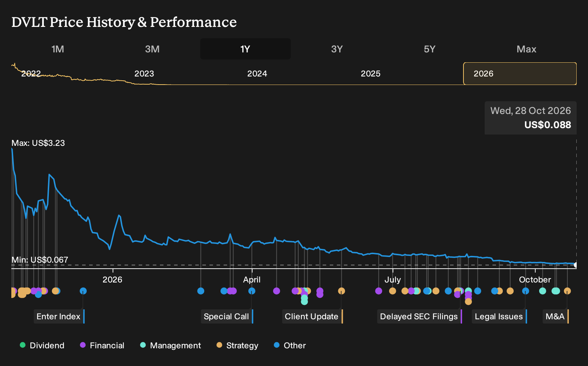Open the Delayed SEC Filings event label
Image resolution: width=588 pixels, height=366 pixels.
coord(419,316)
